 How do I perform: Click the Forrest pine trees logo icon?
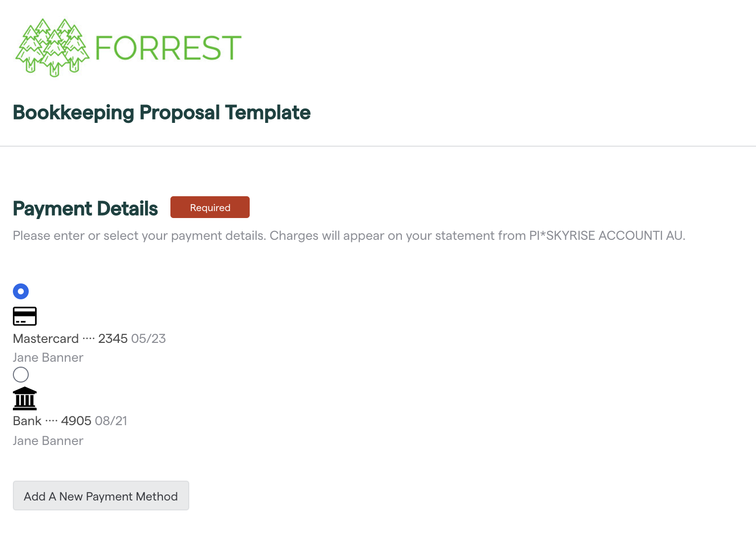[x=52, y=48]
